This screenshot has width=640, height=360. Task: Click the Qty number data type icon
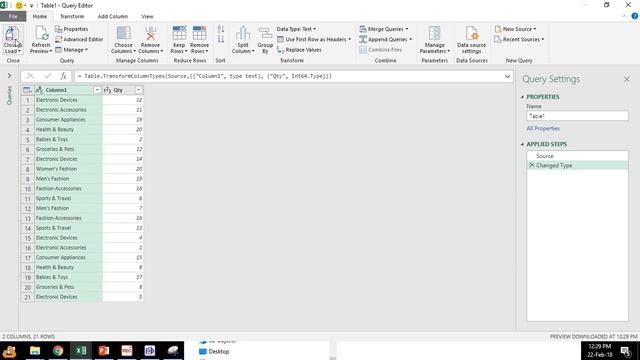[107, 90]
